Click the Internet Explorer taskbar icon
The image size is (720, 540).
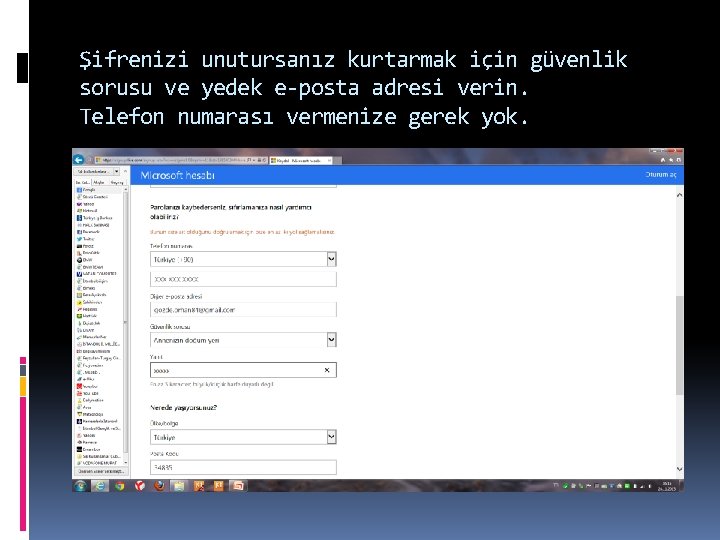click(x=100, y=486)
